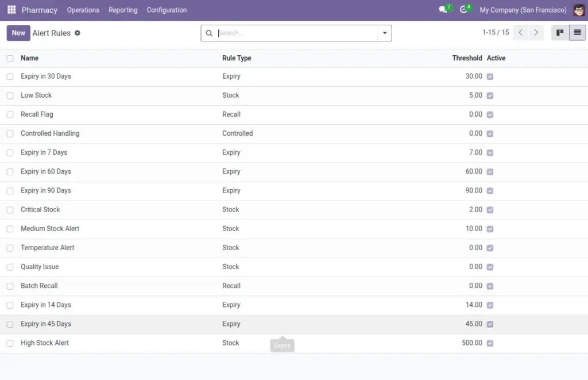
Task: Select the Low Stock row checkbox
Action: pyautogui.click(x=10, y=96)
